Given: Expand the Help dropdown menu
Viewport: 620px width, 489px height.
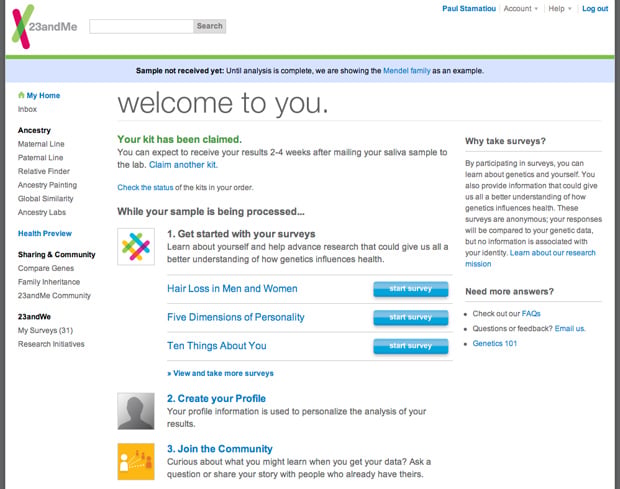Looking at the screenshot, I should [x=560, y=9].
